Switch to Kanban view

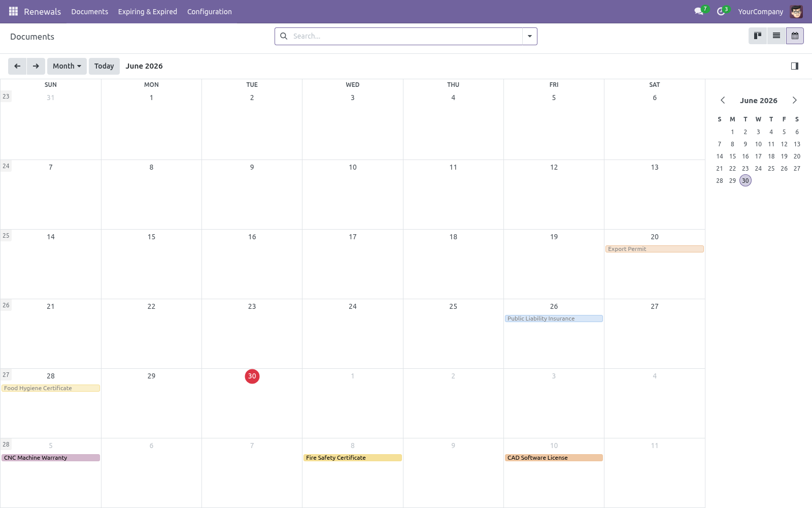(x=758, y=36)
